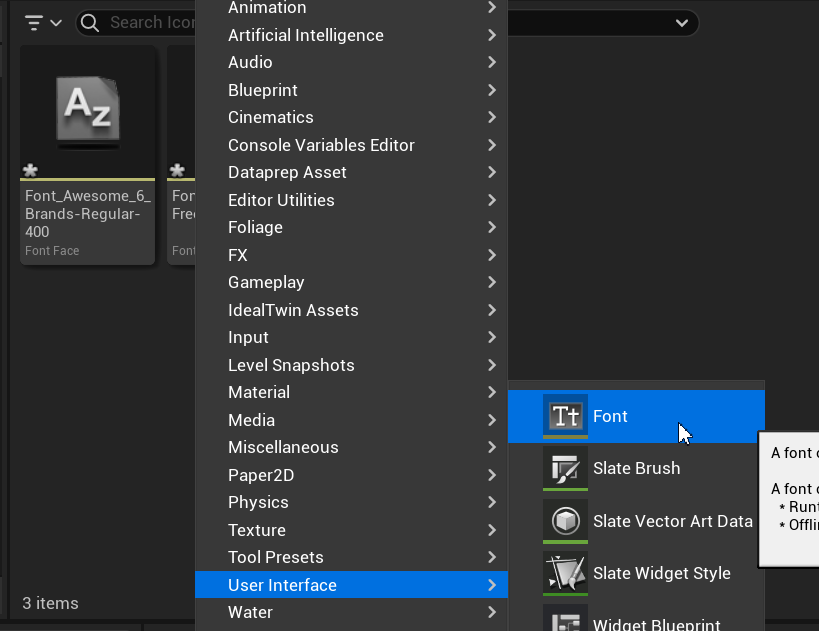
Task: Click in the Search Icons field
Action: (150, 22)
